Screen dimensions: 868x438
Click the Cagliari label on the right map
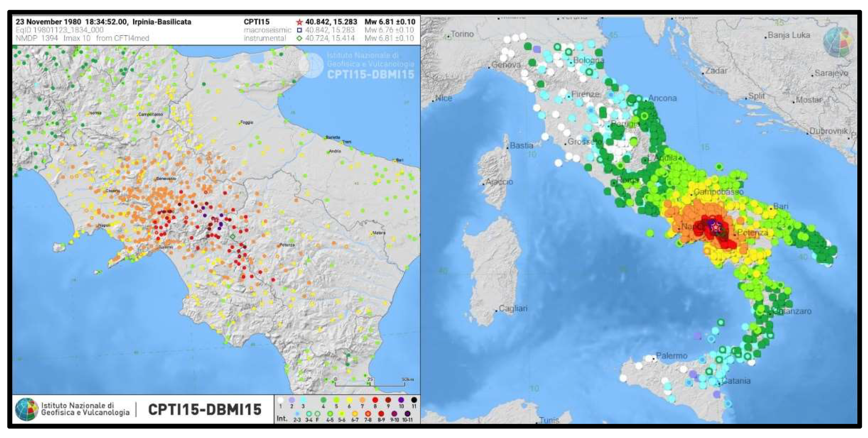pos(513,308)
